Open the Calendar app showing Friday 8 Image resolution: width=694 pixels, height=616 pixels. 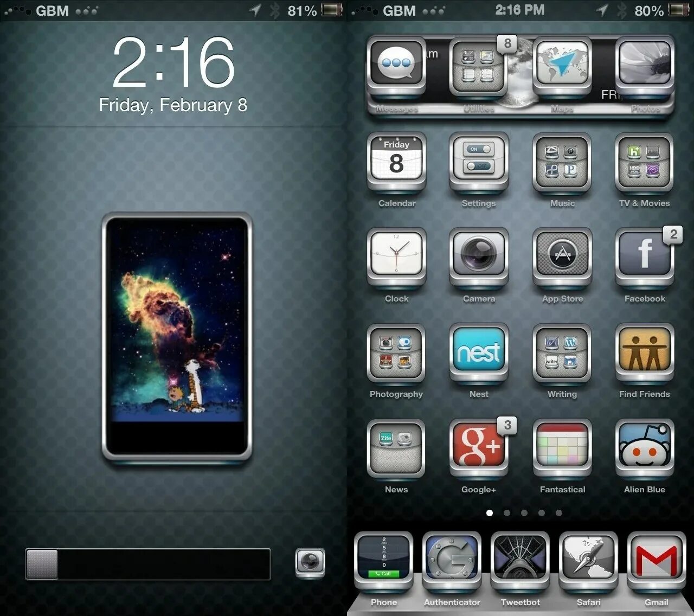click(396, 162)
